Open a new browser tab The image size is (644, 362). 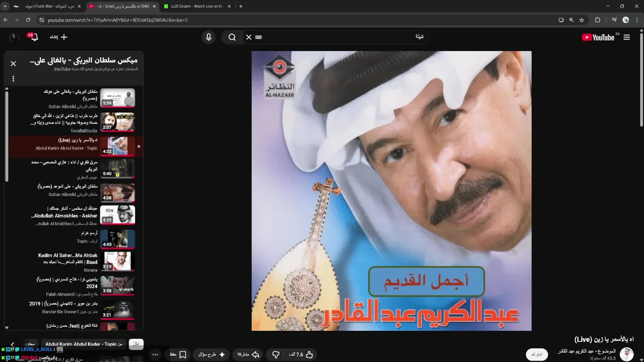[240, 6]
